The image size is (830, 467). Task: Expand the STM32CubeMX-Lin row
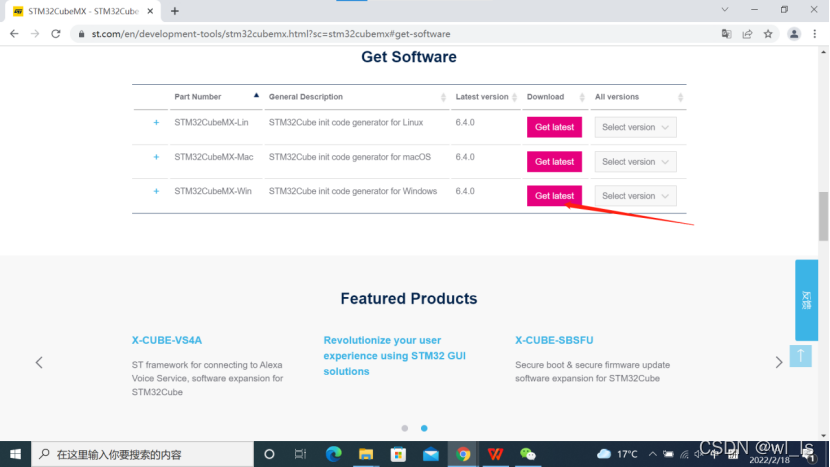click(156, 122)
